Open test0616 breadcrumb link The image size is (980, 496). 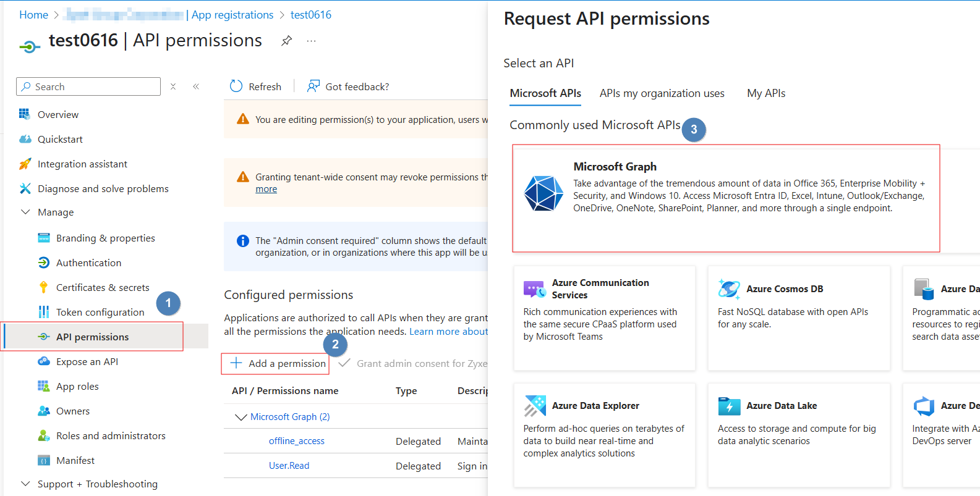click(311, 15)
